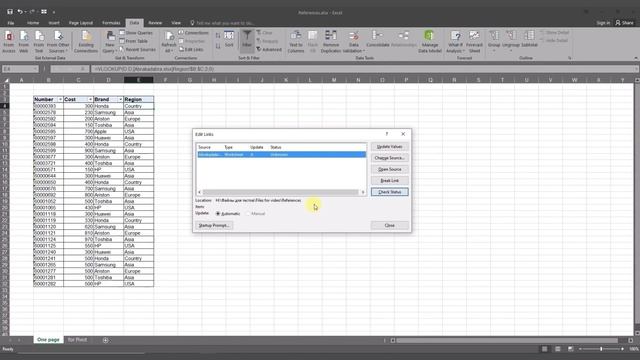The height and width of the screenshot is (360, 640).
Task: Click the Manage Data Model icon
Action: point(429,41)
